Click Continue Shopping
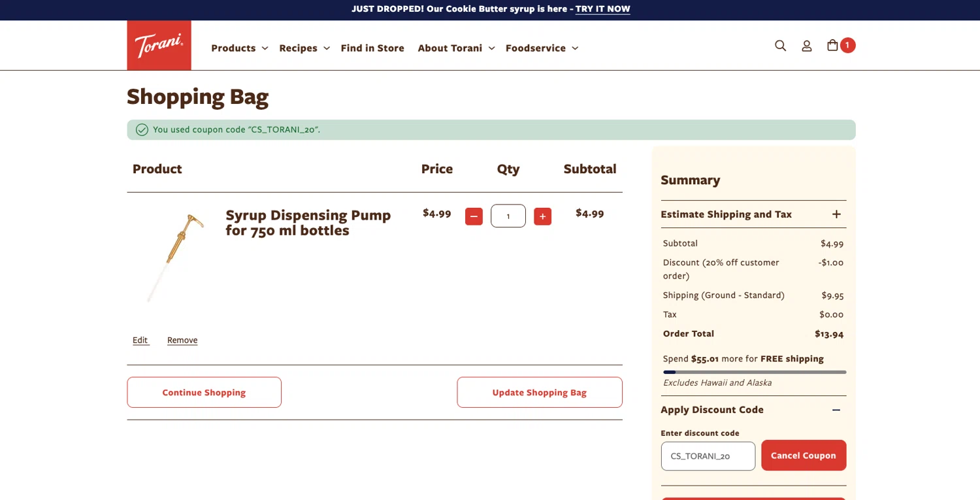The width and height of the screenshot is (980, 500). coord(204,392)
